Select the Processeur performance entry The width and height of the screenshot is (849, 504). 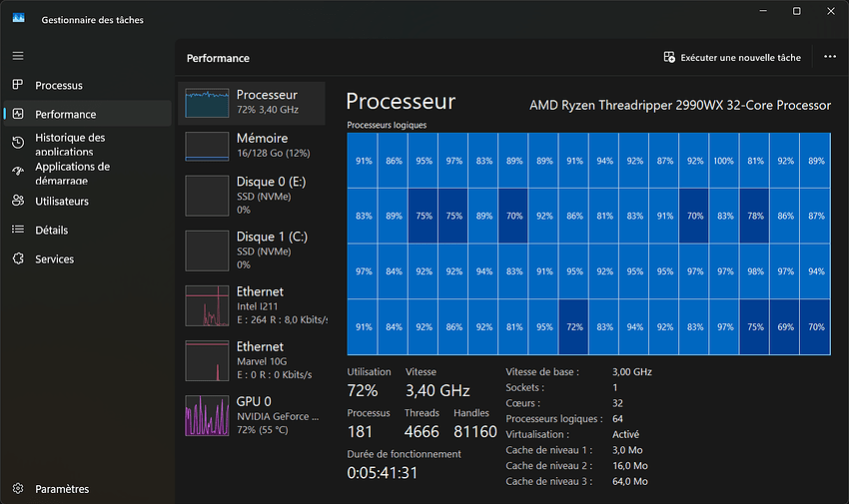tap(252, 103)
